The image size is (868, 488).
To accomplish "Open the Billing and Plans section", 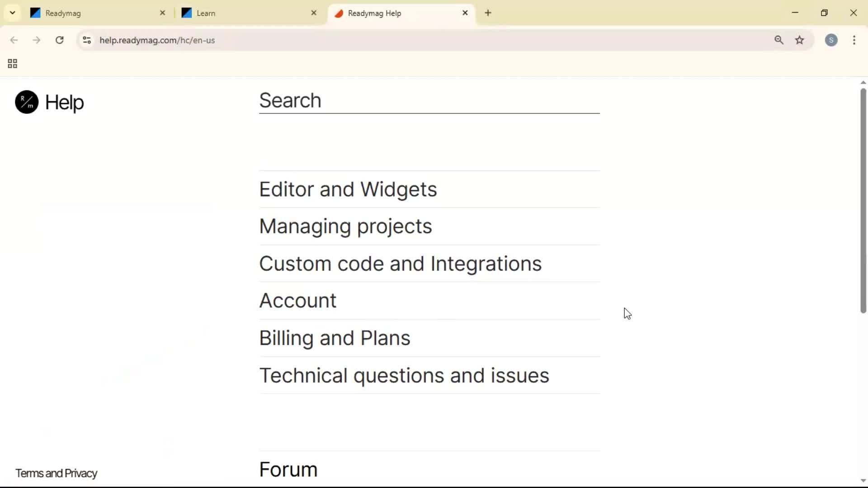I will click(335, 338).
